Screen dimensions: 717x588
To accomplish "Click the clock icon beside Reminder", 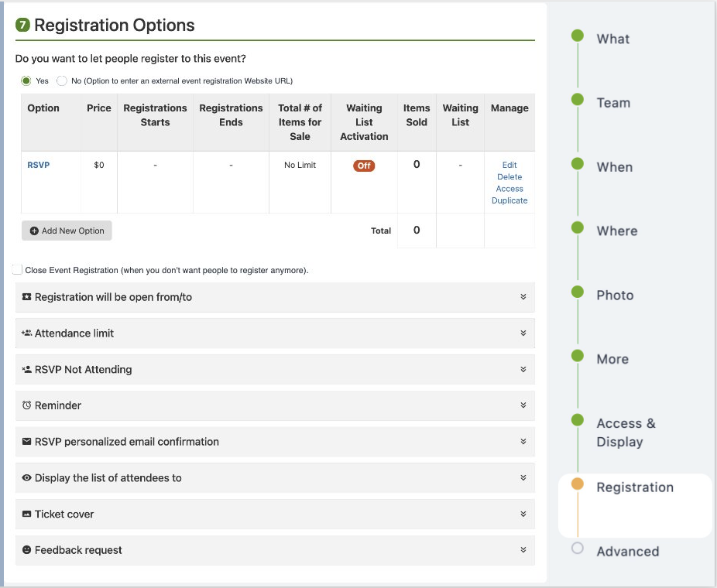I will [25, 405].
